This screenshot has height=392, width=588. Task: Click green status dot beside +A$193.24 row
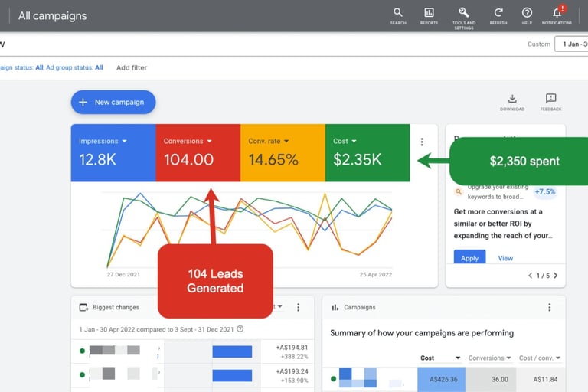point(82,374)
